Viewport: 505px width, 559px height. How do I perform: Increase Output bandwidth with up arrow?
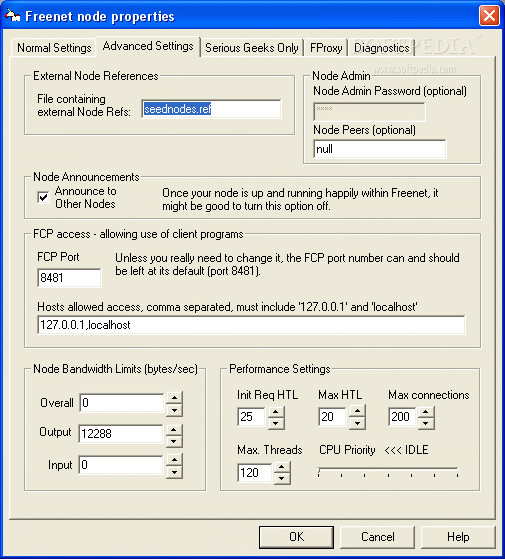click(x=174, y=430)
